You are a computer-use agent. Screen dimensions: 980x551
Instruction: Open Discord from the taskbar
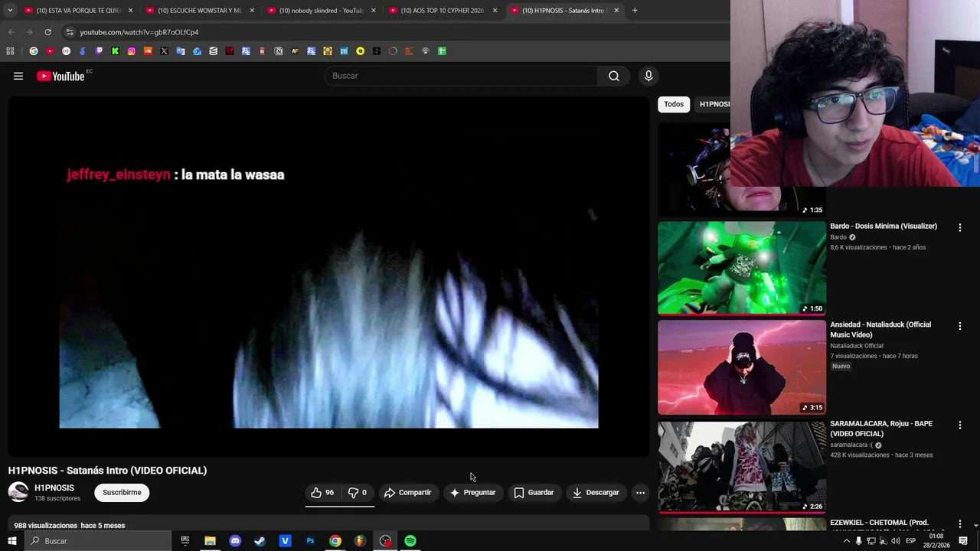(x=235, y=541)
